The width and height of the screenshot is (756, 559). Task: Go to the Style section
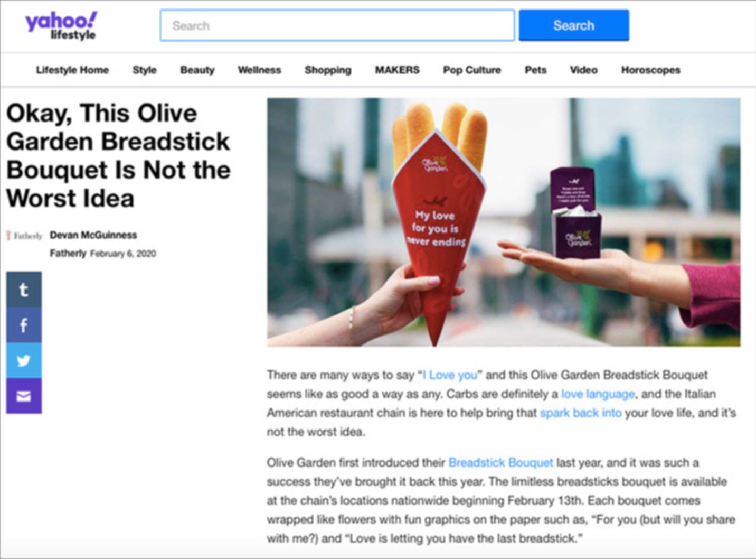[x=145, y=70]
